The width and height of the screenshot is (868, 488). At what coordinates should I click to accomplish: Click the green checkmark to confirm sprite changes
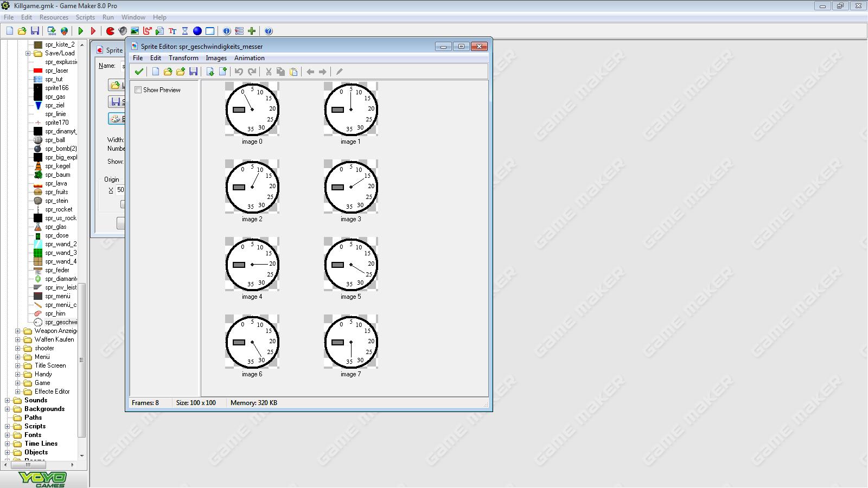[139, 72]
